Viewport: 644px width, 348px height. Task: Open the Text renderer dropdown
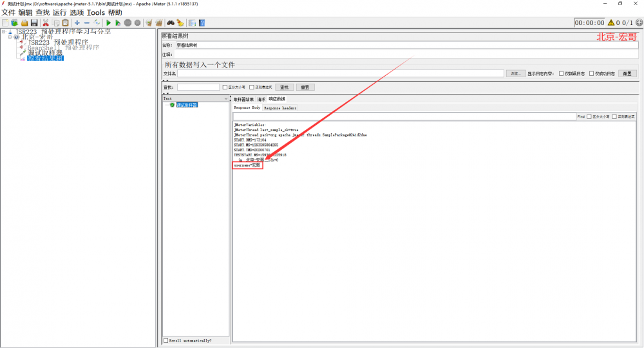point(196,98)
